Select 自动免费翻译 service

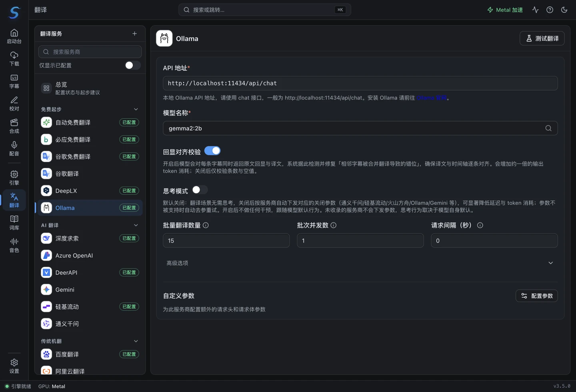click(90, 122)
